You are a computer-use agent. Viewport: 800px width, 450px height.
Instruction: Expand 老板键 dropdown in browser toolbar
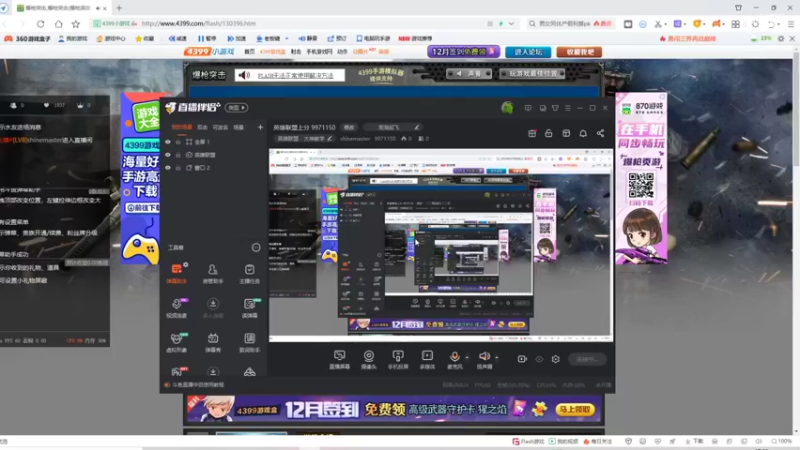[287, 38]
